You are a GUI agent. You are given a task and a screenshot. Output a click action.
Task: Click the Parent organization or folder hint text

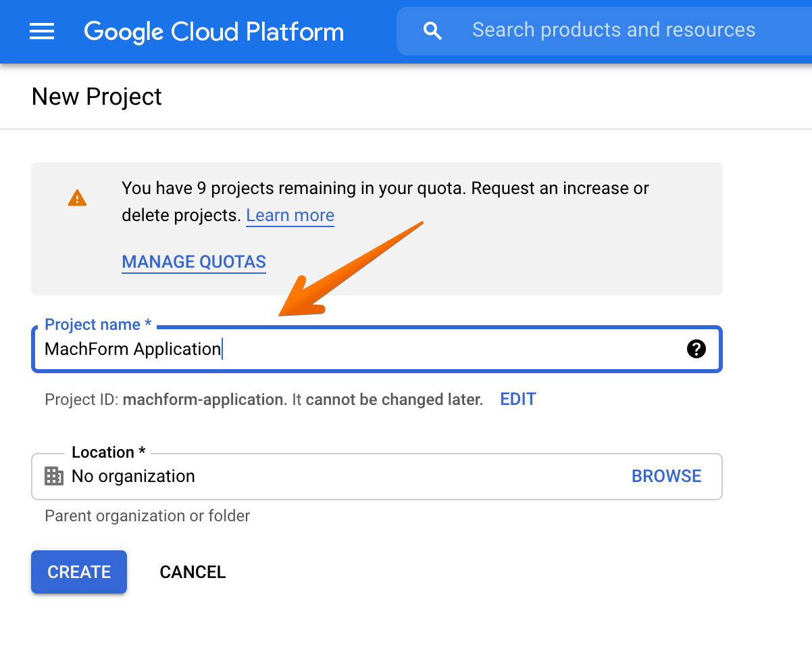147,516
